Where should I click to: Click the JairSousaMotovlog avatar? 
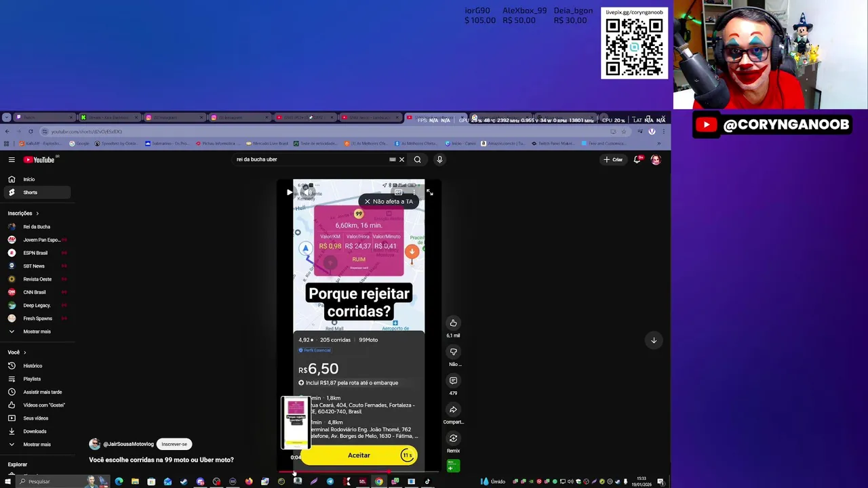[x=94, y=445]
